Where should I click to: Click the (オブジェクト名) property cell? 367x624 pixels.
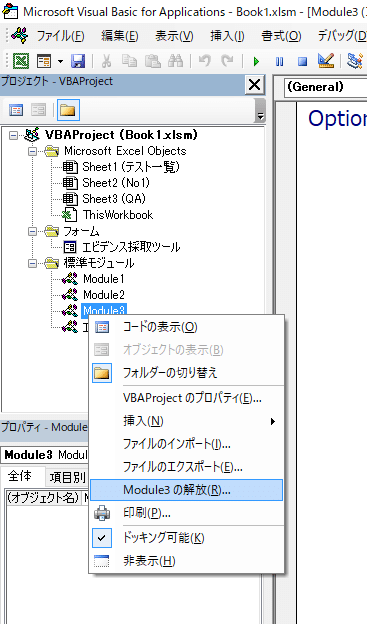coord(43,497)
